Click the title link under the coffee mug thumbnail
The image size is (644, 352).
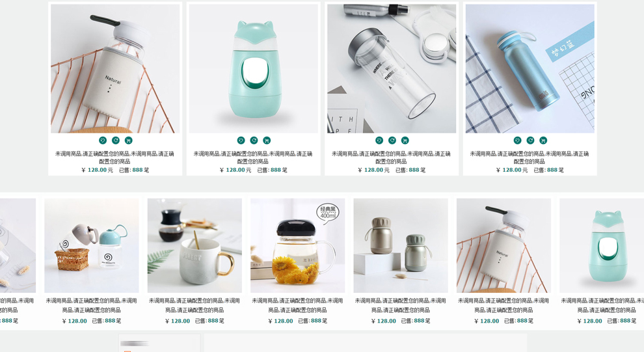pos(195,305)
